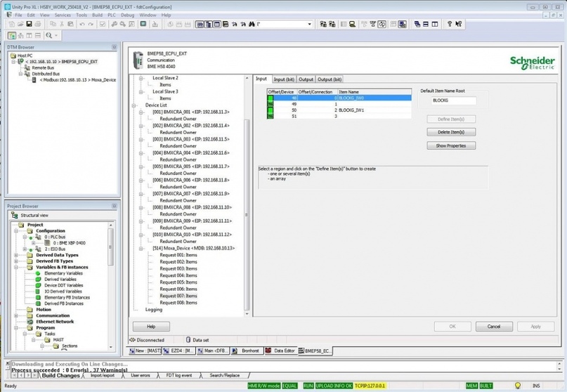The width and height of the screenshot is (567, 392).
Task: Click the Delete Item(s) button
Action: pos(451,132)
